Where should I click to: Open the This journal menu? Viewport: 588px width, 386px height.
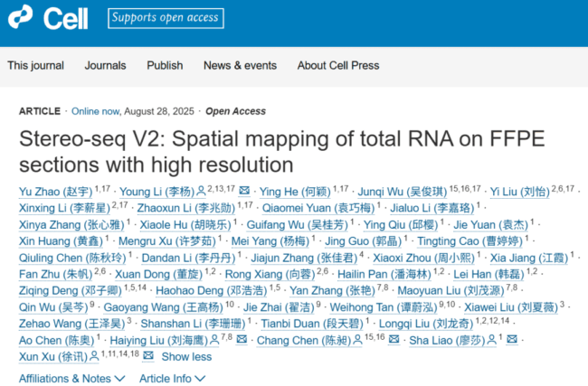coord(36,65)
